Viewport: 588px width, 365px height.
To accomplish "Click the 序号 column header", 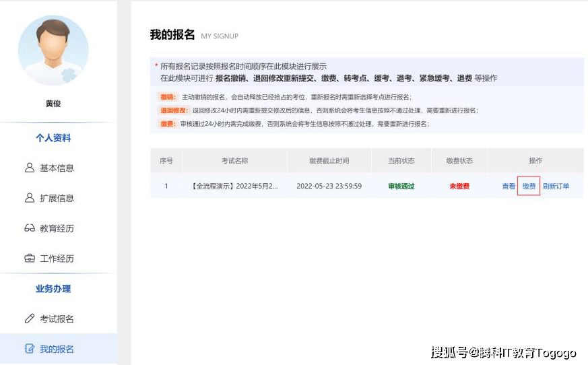I will 166,160.
